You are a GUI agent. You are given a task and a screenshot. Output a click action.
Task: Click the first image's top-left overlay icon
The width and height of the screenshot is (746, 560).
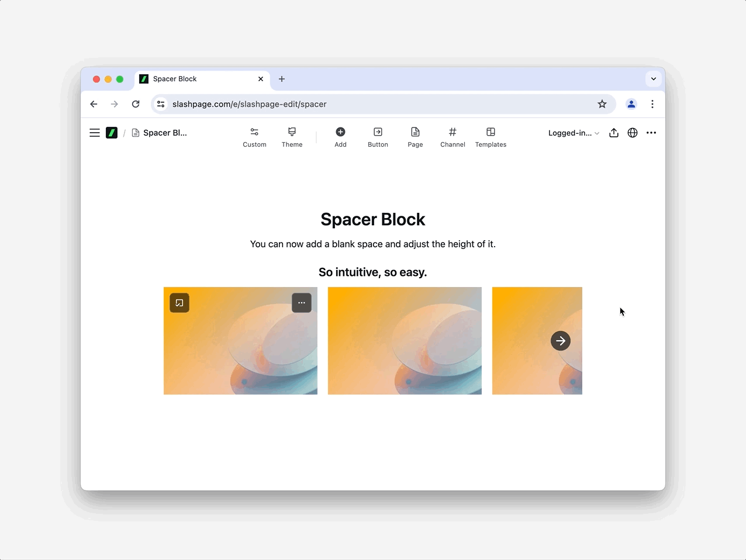click(179, 303)
